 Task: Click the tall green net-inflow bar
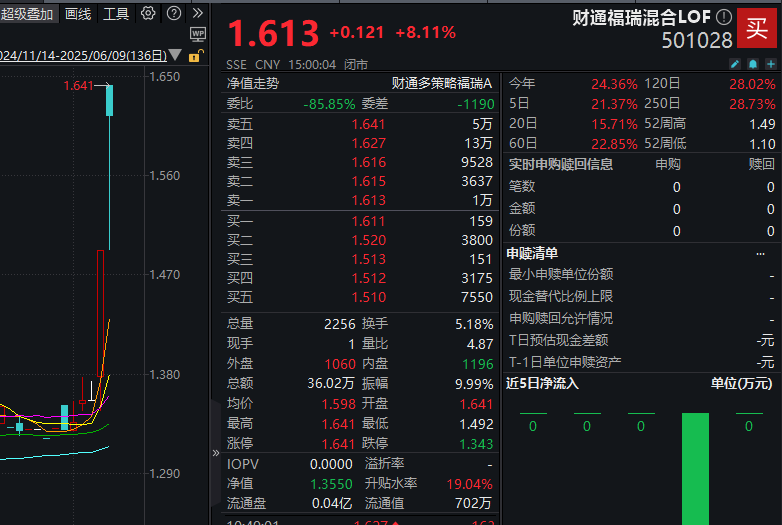695,469
